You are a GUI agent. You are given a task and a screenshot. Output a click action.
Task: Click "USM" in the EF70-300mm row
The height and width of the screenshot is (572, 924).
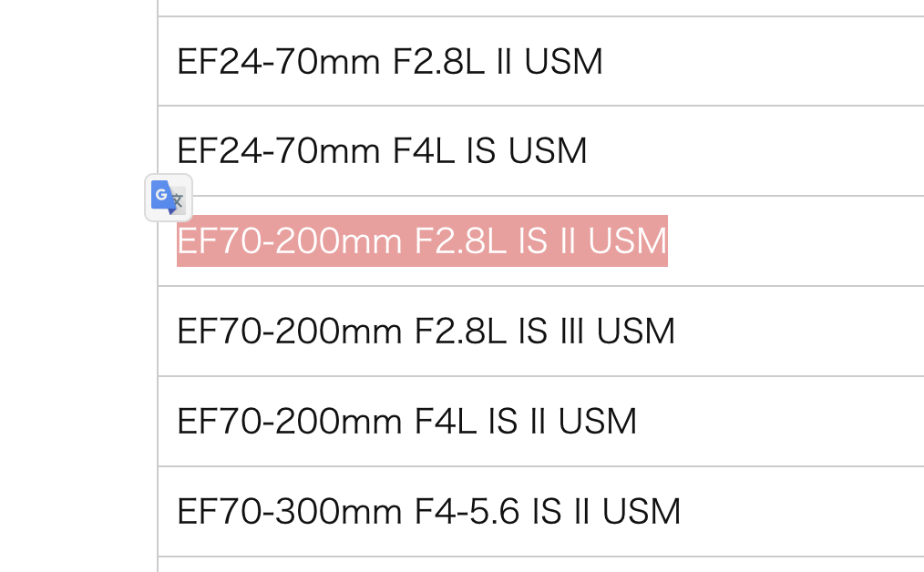pyautogui.click(x=642, y=511)
